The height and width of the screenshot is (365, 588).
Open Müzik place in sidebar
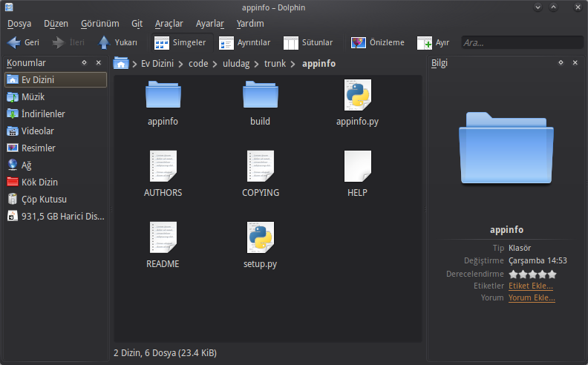56,97
